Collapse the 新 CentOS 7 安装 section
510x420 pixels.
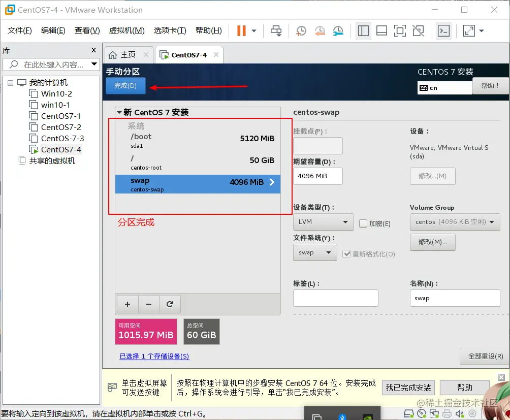pyautogui.click(x=119, y=112)
